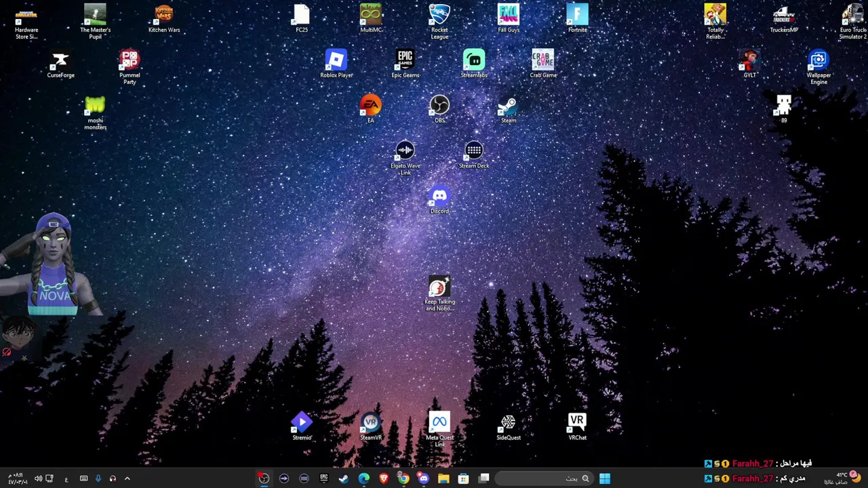Open the SideQuest desktop shortcut

(x=509, y=427)
